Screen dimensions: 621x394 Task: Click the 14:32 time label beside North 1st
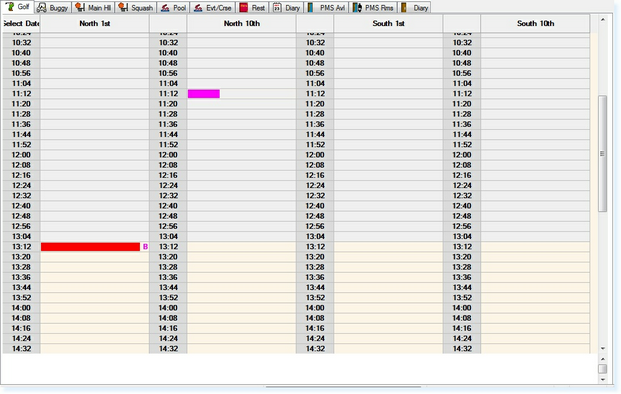pyautogui.click(x=21, y=348)
